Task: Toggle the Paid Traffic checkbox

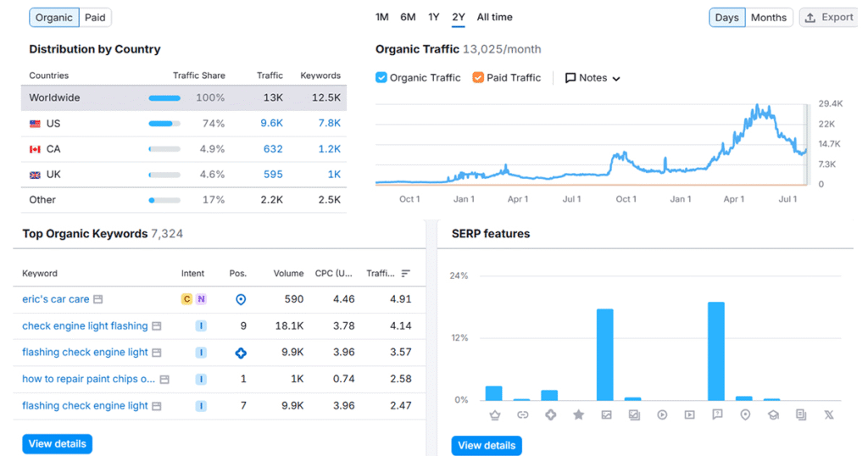Action: point(478,78)
